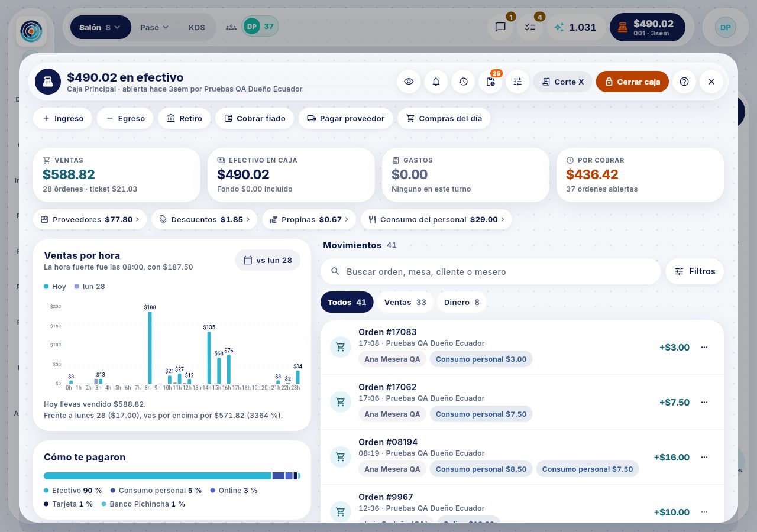Open the notifications bell icon
The width and height of the screenshot is (757, 532).
click(x=436, y=82)
